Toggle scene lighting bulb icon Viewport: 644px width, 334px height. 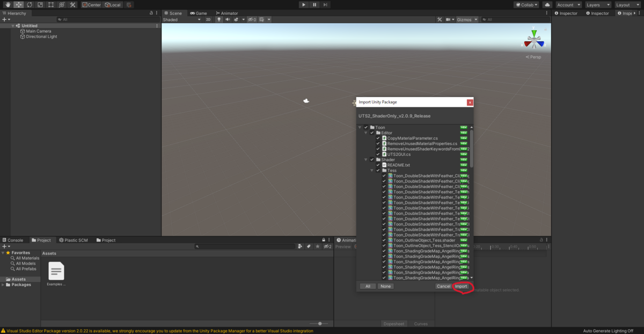[x=218, y=19]
